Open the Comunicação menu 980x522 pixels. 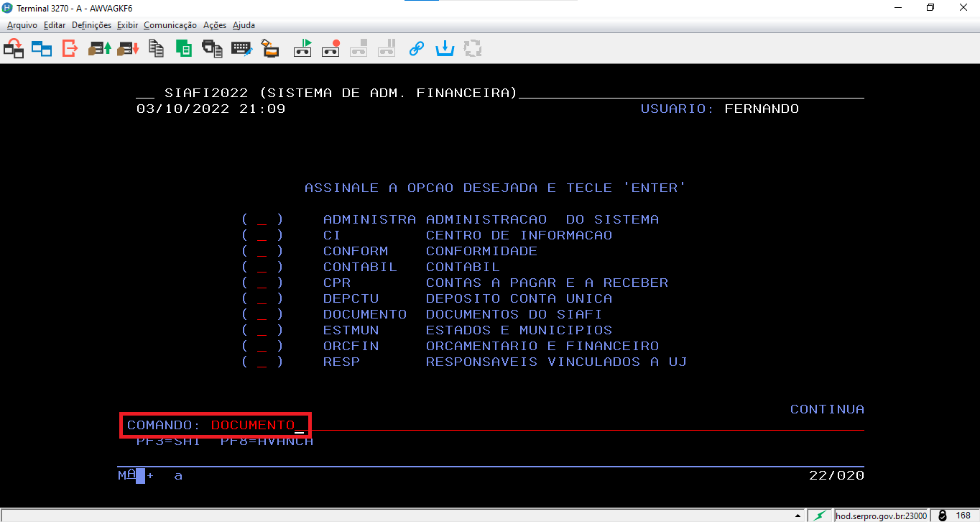coord(170,25)
